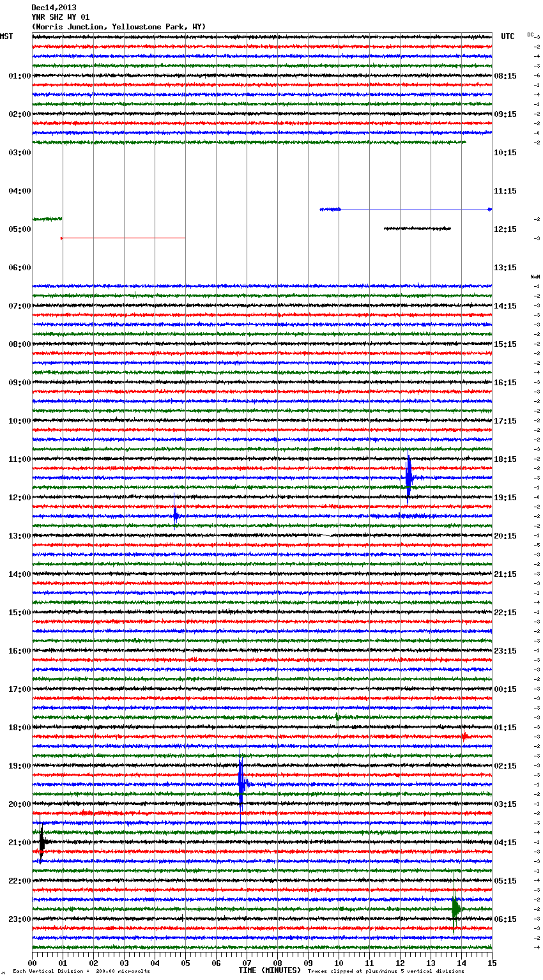Select the 05:00 MST row label
543x980 pixels.
(x=19, y=229)
